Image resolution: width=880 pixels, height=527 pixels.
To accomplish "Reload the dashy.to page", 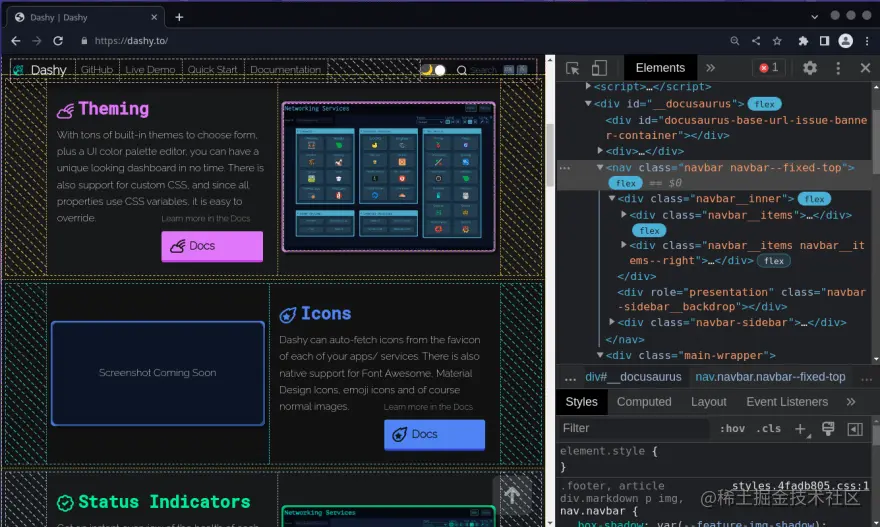I will (x=58, y=41).
